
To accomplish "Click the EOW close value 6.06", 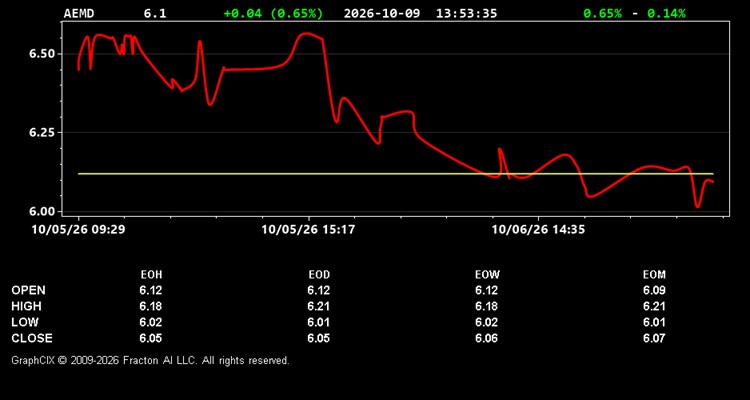I will 486,338.
